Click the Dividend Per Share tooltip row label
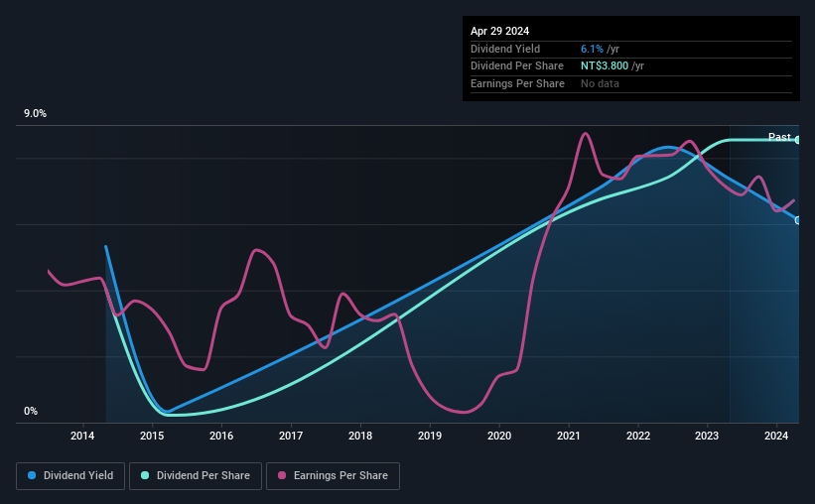Screen dimensions: 815x504 (x=516, y=66)
